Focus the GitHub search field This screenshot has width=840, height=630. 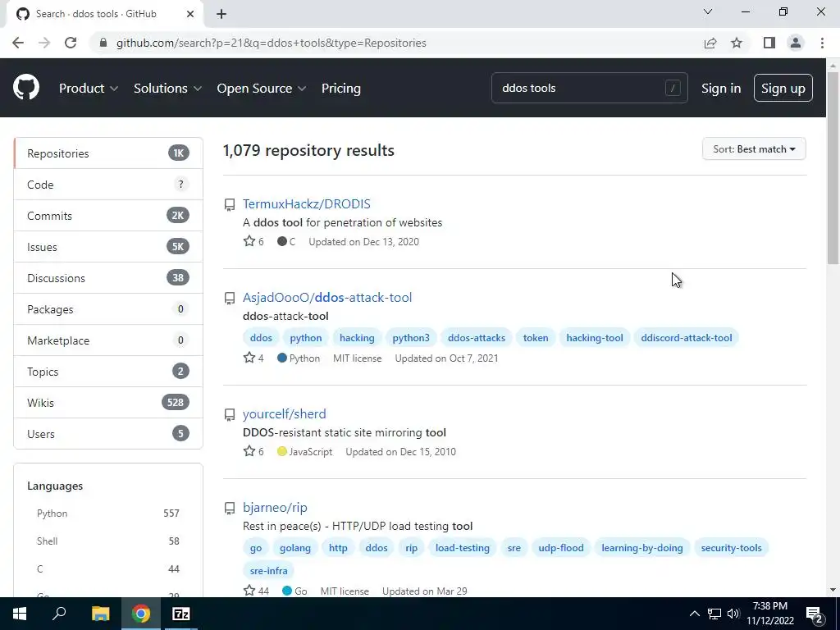[589, 88]
